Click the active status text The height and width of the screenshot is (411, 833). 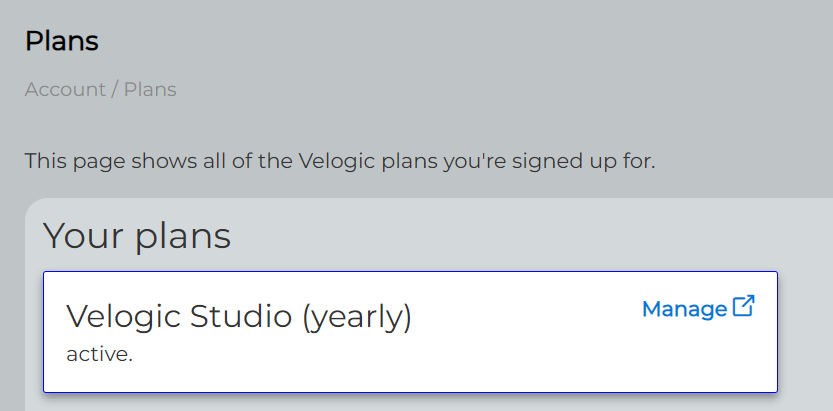pyautogui.click(x=99, y=354)
